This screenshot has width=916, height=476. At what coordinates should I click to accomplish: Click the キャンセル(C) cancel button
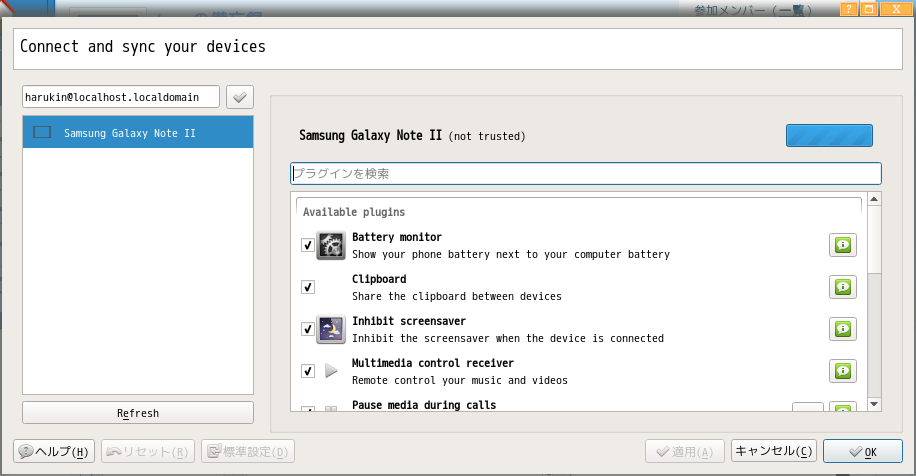tap(773, 451)
